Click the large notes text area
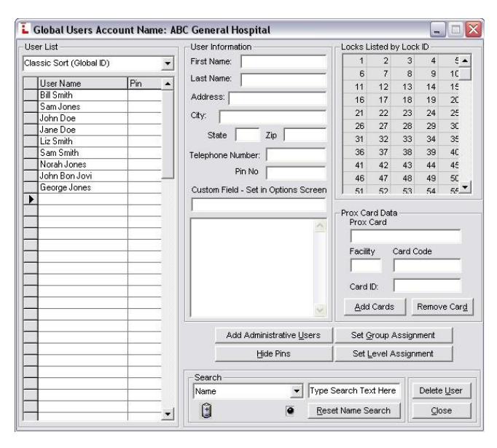497x448 pixels. 252,267
